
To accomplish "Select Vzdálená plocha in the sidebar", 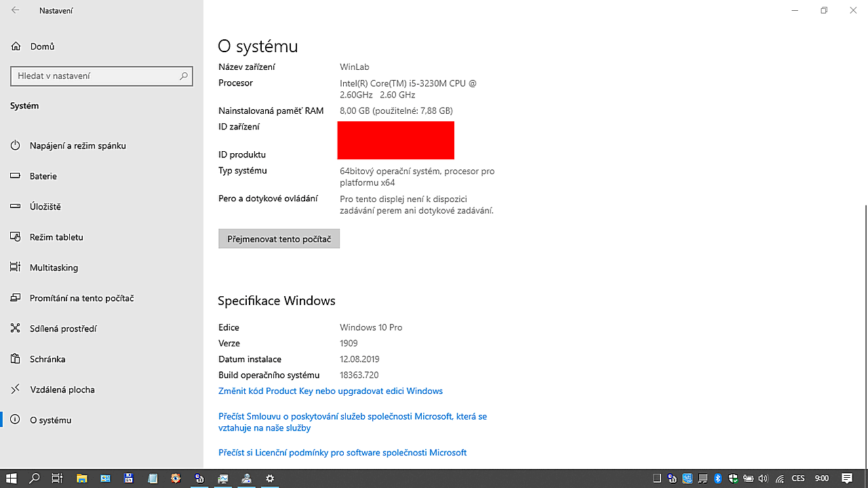I will point(62,390).
